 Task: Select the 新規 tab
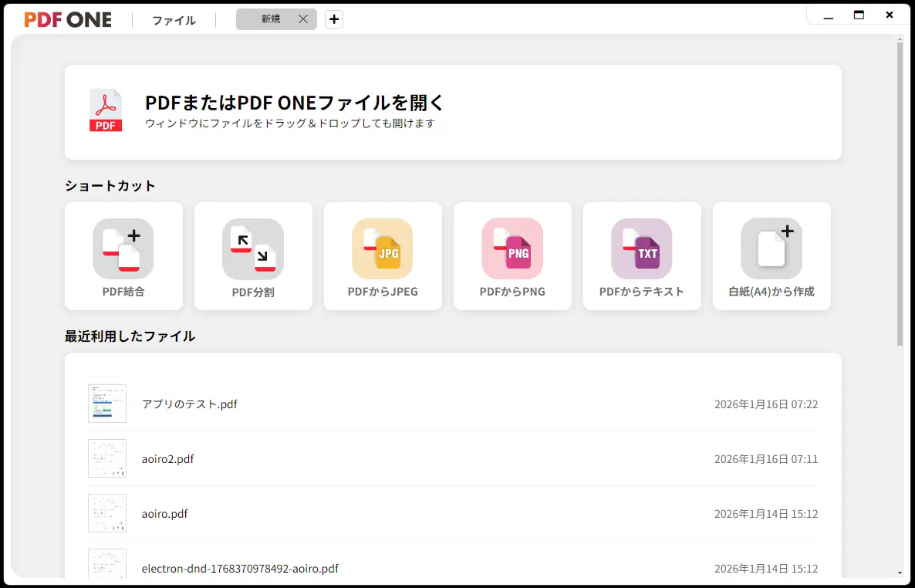click(271, 19)
